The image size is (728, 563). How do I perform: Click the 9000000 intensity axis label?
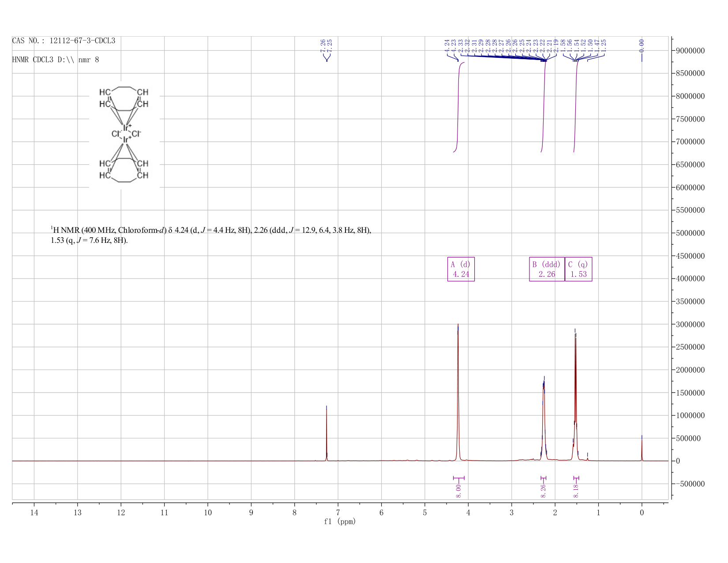tap(690, 50)
